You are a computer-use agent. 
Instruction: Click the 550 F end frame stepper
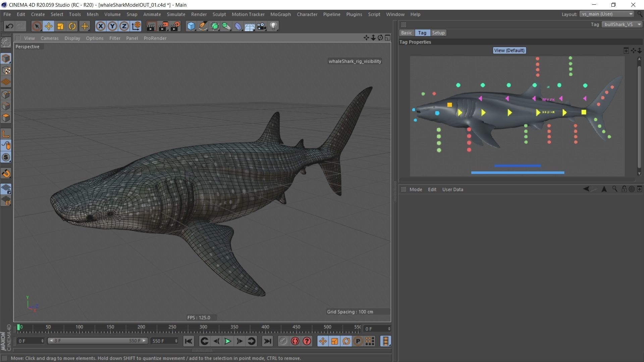tap(176, 341)
